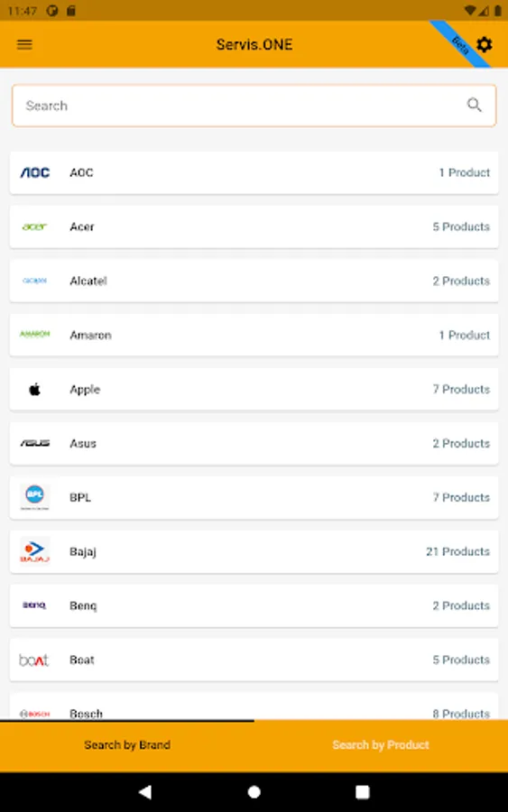Open settings via the gear icon
508x812 pixels.
pyautogui.click(x=484, y=44)
